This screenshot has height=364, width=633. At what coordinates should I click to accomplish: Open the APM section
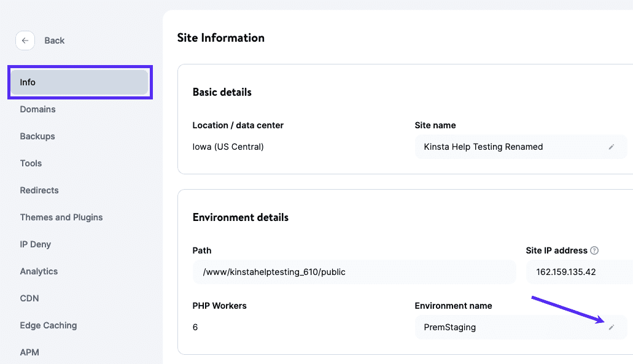(x=29, y=352)
